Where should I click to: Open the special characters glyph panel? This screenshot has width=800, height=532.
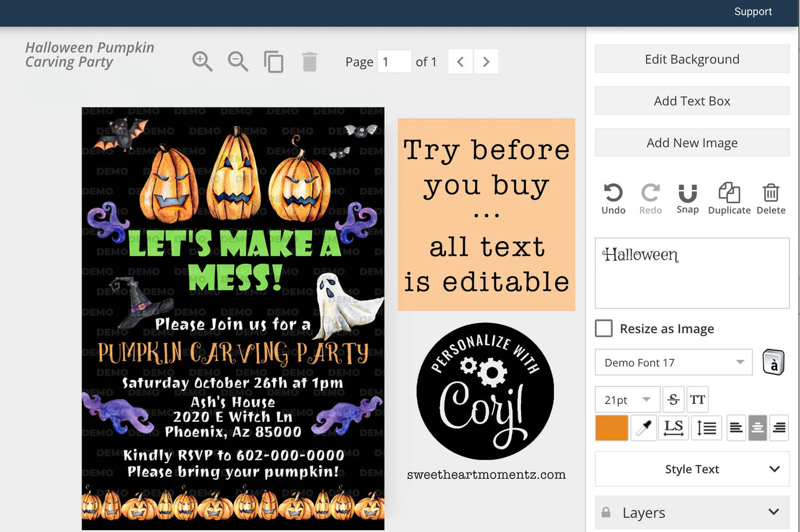773,363
